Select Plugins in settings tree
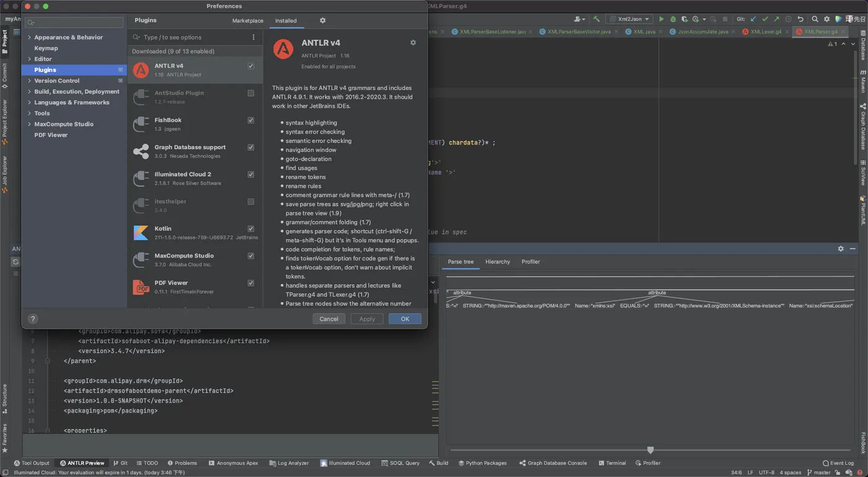 coord(74,70)
